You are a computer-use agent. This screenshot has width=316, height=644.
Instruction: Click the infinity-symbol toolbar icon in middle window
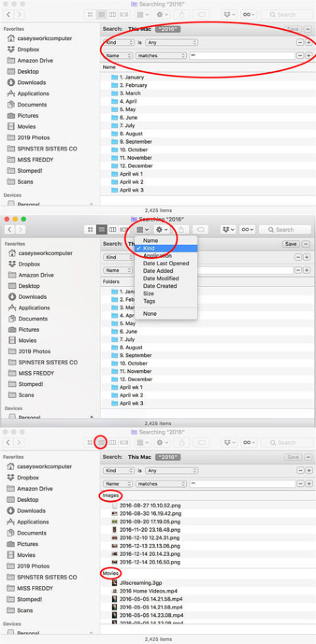point(248,230)
